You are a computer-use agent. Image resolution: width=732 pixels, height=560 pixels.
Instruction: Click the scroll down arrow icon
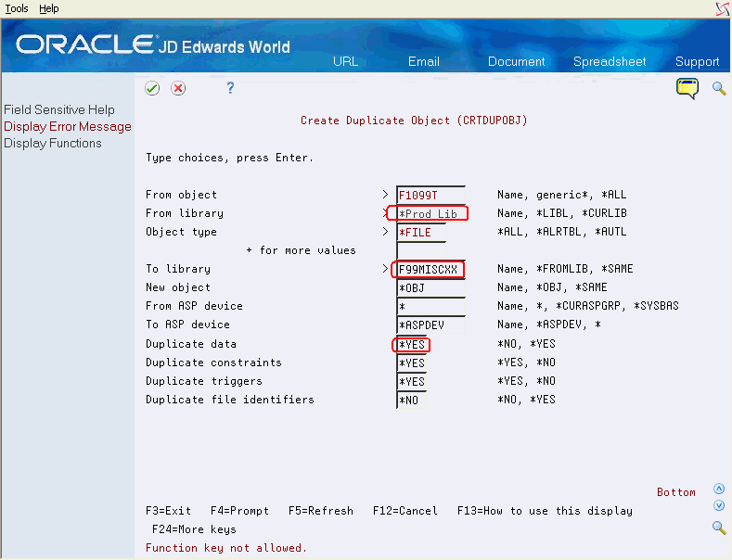[x=719, y=505]
